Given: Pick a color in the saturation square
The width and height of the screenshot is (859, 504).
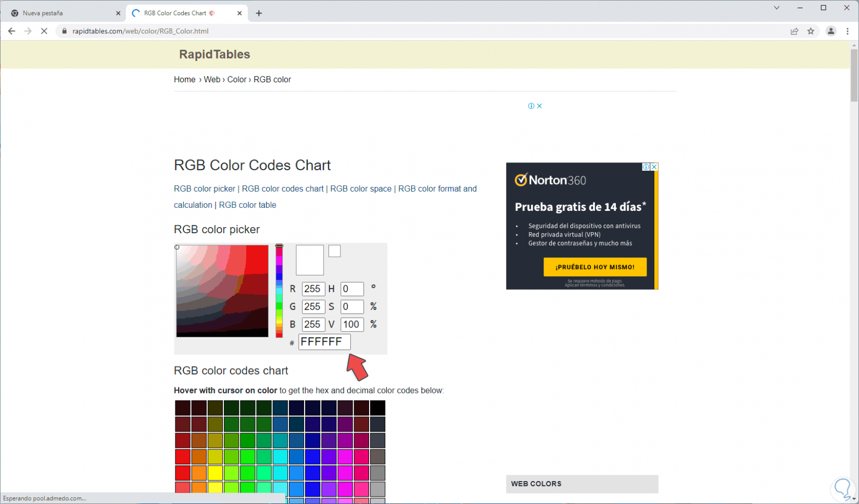Looking at the screenshot, I should point(222,291).
